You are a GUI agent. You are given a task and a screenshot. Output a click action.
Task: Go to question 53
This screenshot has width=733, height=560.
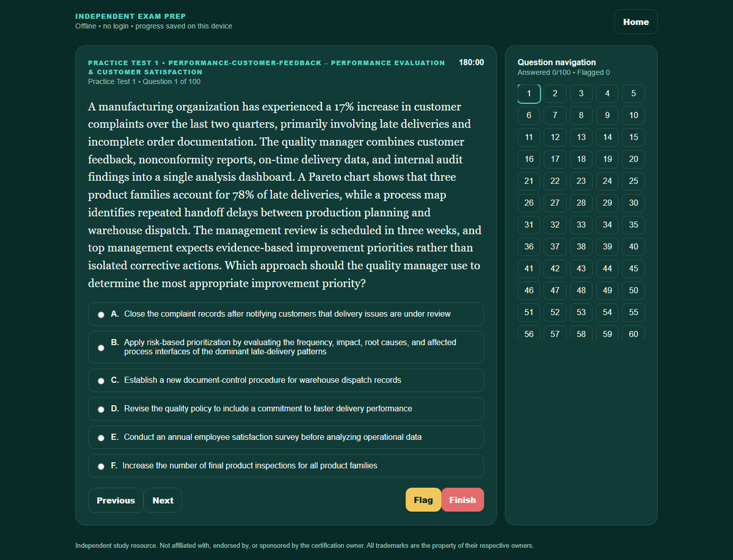click(581, 313)
